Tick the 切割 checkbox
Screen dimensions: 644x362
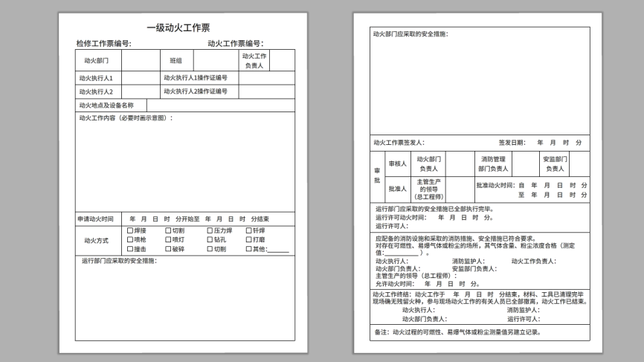coord(169,230)
